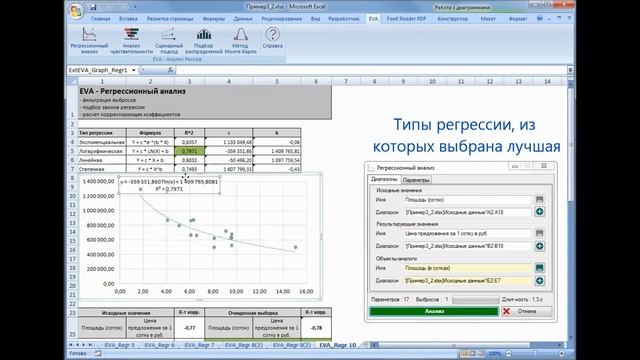The height and width of the screenshot is (360, 640).
Task: Click column header 7
Action: pyautogui.click(x=345, y=82)
